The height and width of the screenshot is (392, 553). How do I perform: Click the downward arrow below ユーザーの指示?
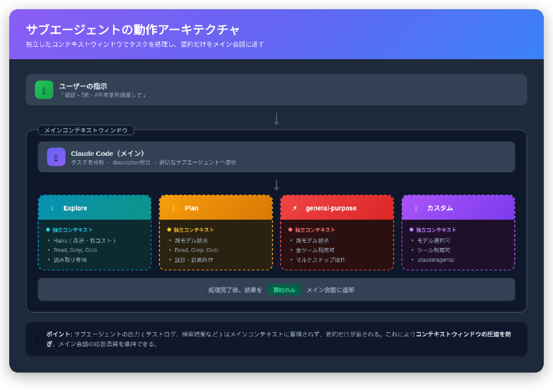coord(276,119)
